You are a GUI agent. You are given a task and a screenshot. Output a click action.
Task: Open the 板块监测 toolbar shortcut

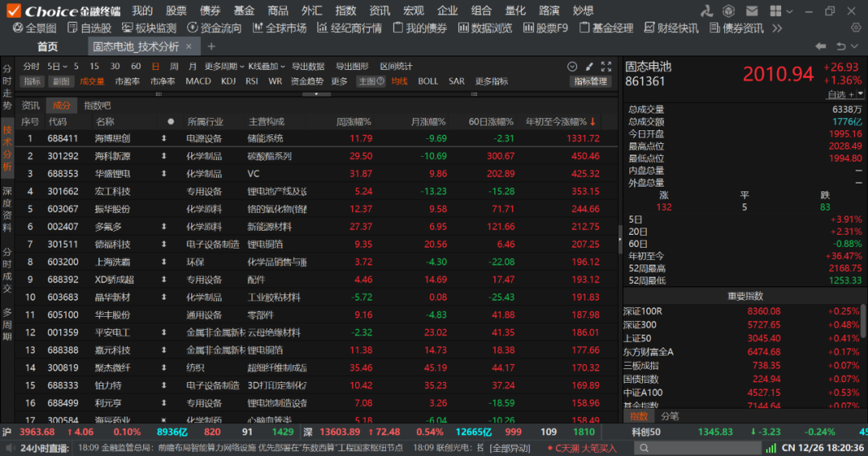point(149,28)
